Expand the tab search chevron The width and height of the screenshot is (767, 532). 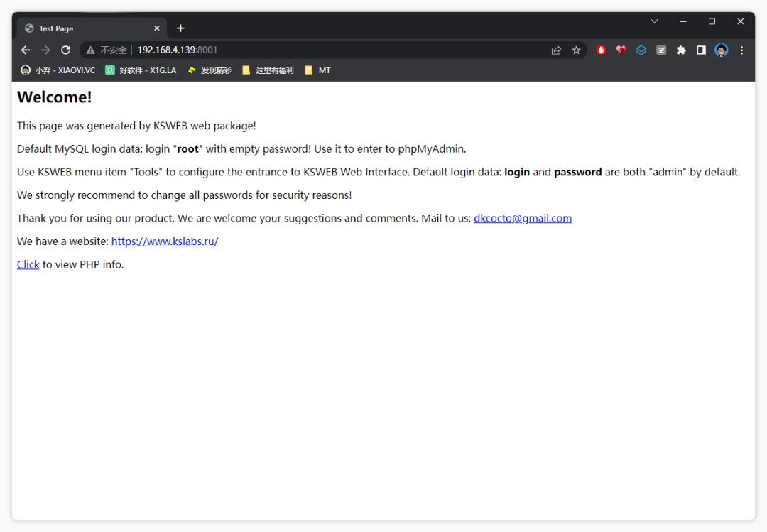coord(654,21)
